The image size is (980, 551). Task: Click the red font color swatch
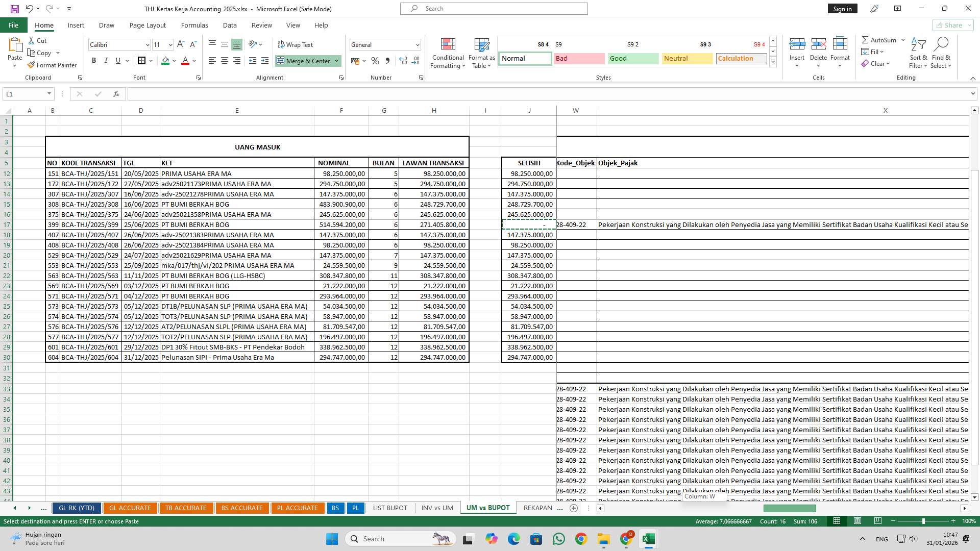185,61
